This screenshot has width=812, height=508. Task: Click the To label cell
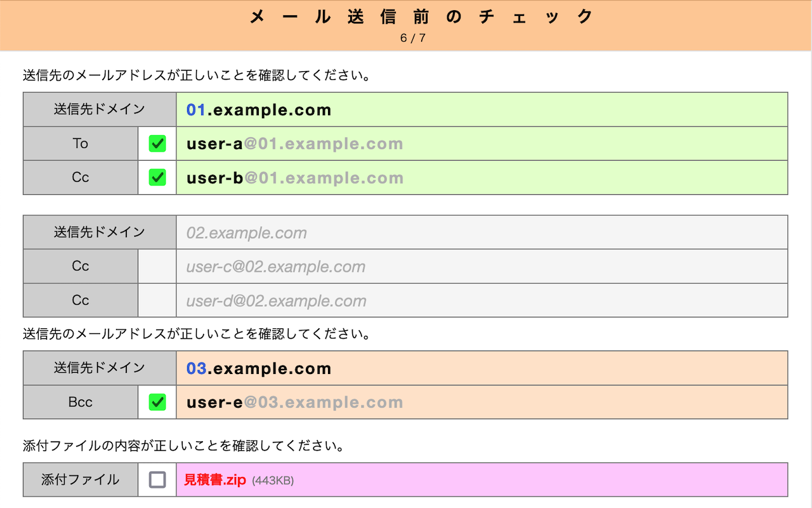point(81,144)
